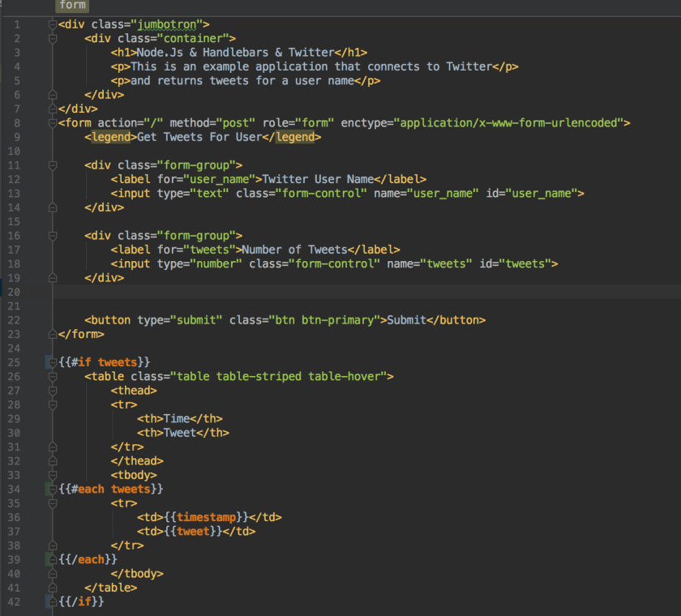The height and width of the screenshot is (616, 681).
Task: Click the closing </form> fold marker
Action: (52, 334)
